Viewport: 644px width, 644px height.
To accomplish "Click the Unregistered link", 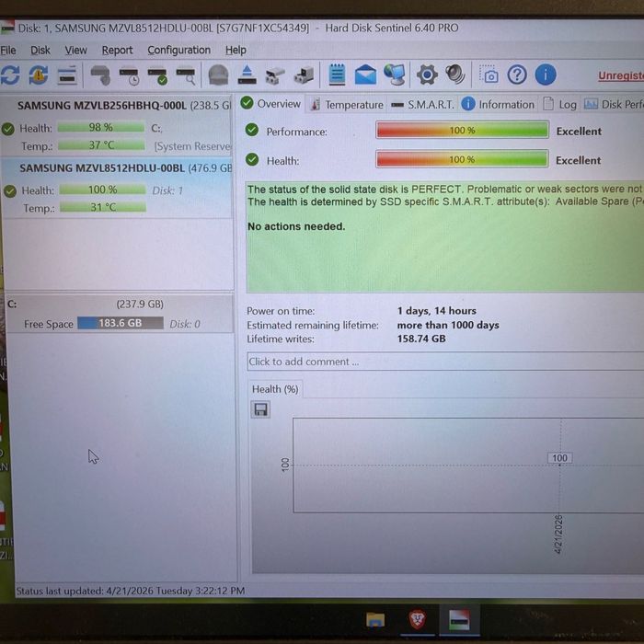I will click(621, 75).
